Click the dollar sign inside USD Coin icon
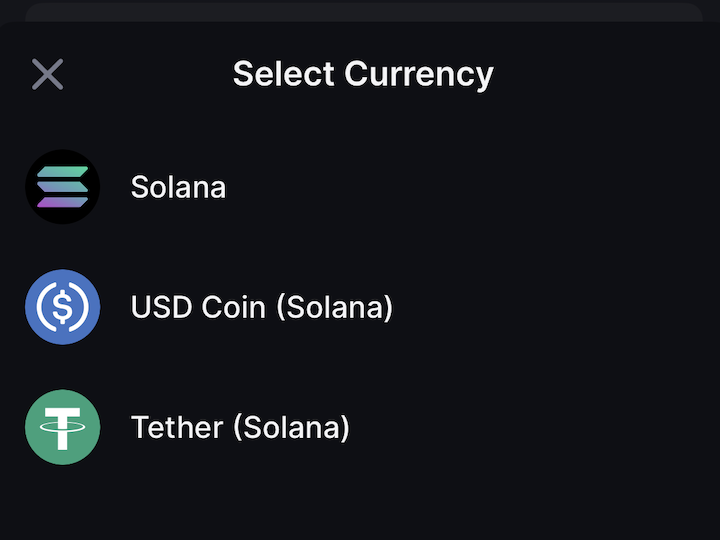 point(62,307)
